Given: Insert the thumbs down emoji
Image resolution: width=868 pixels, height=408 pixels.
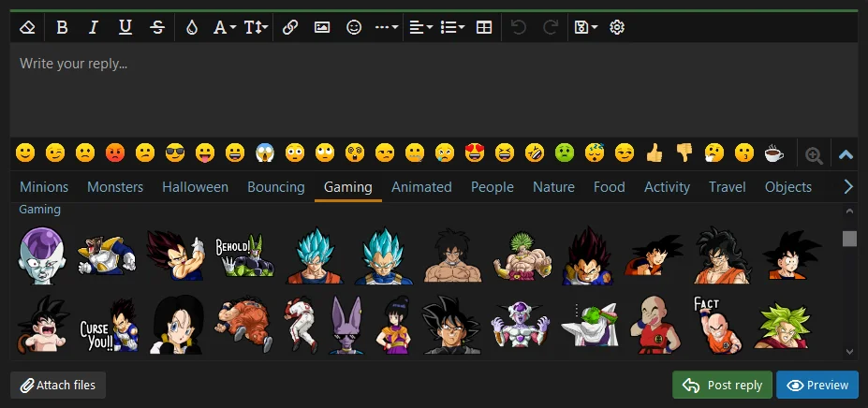Looking at the screenshot, I should (684, 153).
